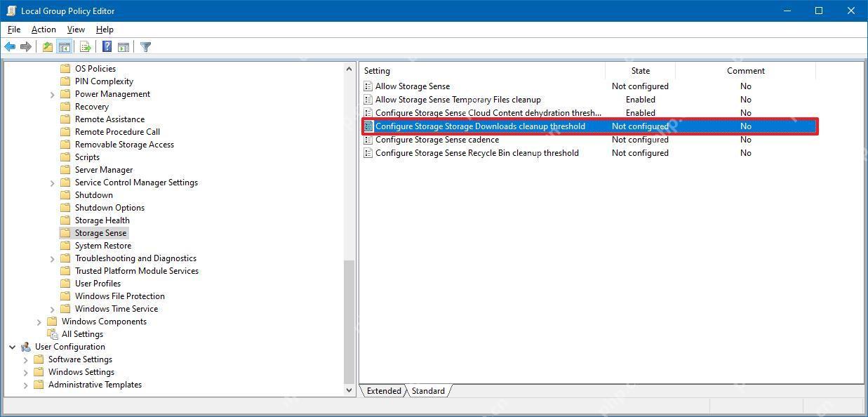Expand the Power Management folder
The height and width of the screenshot is (417, 868).
(53, 94)
